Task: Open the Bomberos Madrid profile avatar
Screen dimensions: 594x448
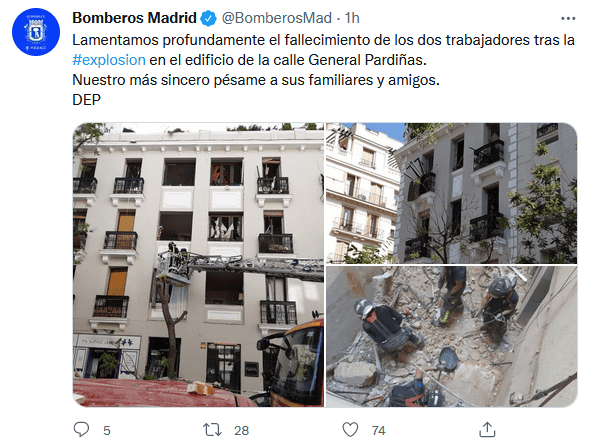Action: [x=36, y=32]
